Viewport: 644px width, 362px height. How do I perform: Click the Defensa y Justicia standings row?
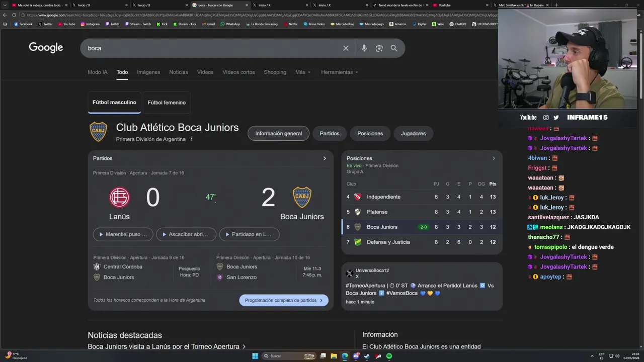pyautogui.click(x=422, y=242)
